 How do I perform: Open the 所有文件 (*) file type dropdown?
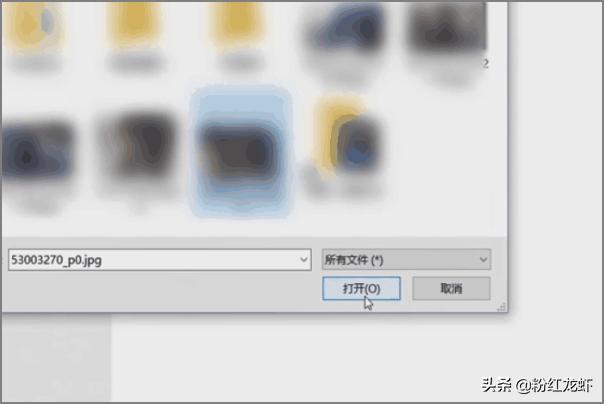click(x=406, y=260)
